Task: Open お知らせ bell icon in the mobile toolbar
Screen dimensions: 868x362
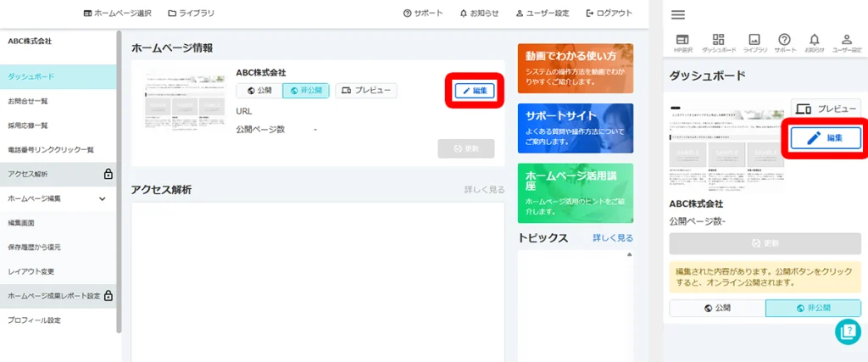Action: click(814, 44)
